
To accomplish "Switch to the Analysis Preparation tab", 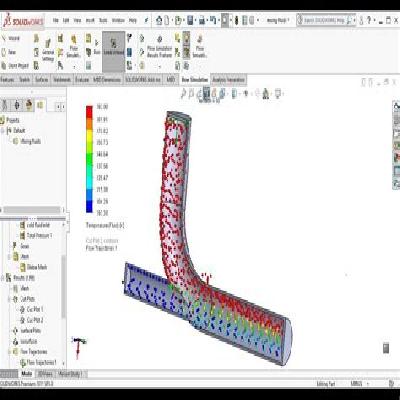I will (x=229, y=80).
